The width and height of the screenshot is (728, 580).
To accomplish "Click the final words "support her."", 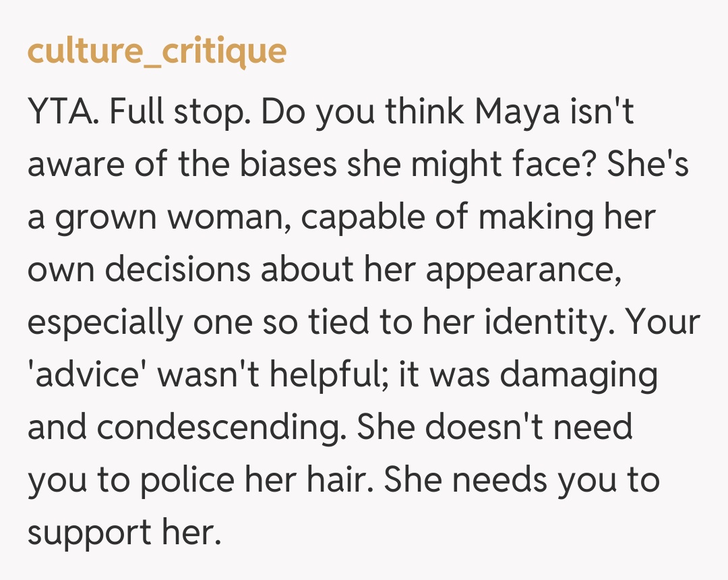I will coord(125,531).
